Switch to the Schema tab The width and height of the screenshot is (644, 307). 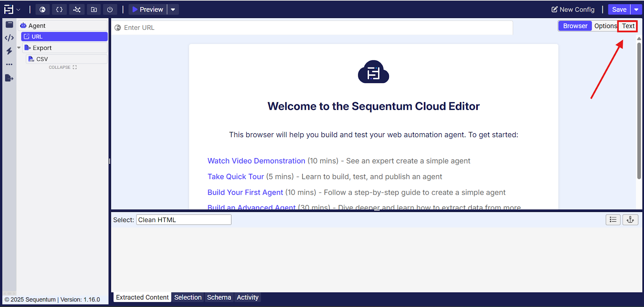point(219,297)
